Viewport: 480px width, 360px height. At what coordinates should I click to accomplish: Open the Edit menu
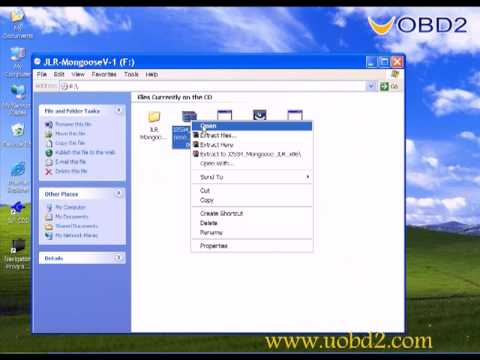(x=59, y=74)
